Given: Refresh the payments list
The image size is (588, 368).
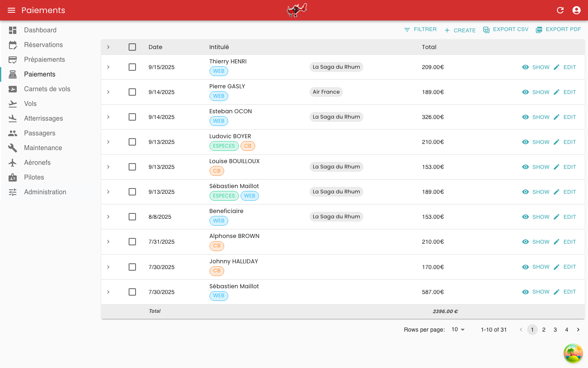Looking at the screenshot, I should click(x=560, y=10).
